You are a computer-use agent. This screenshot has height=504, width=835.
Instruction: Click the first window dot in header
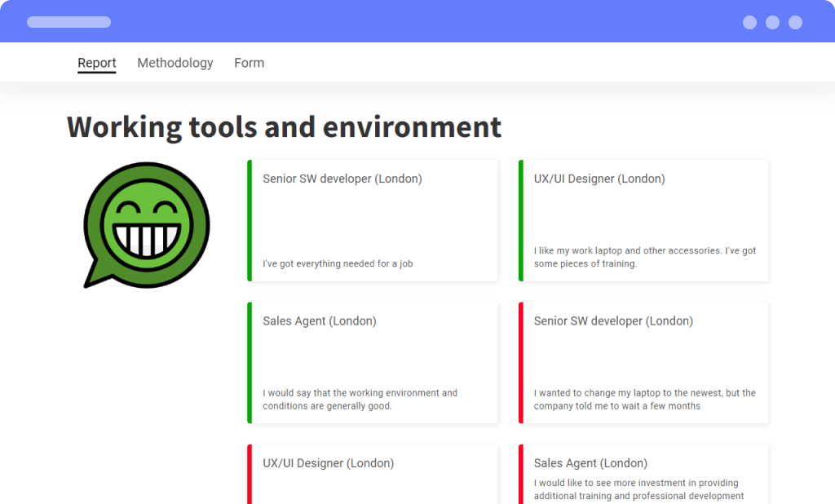750,22
